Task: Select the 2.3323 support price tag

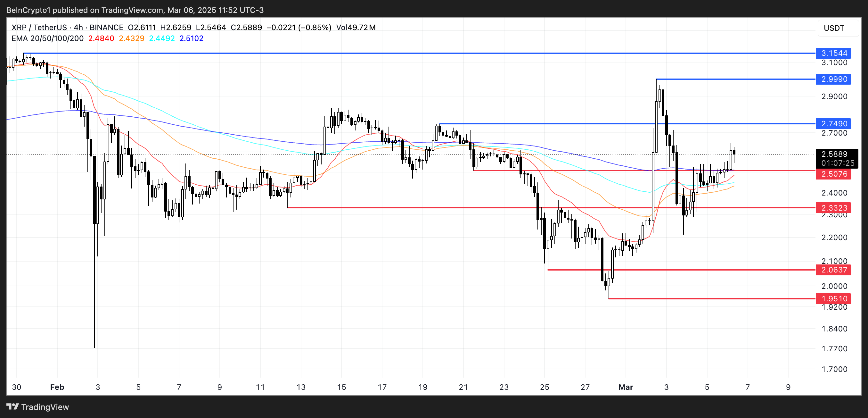Action: tap(833, 208)
